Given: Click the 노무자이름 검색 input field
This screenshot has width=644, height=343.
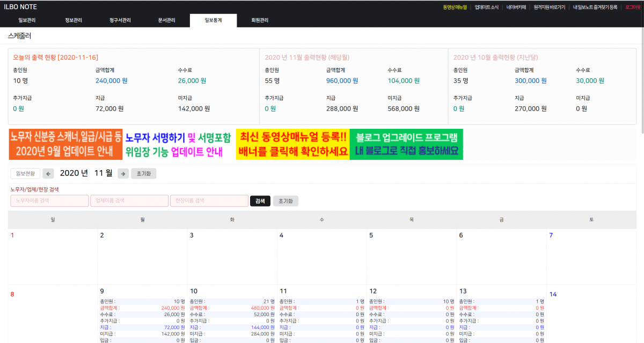Looking at the screenshot, I should point(49,200).
